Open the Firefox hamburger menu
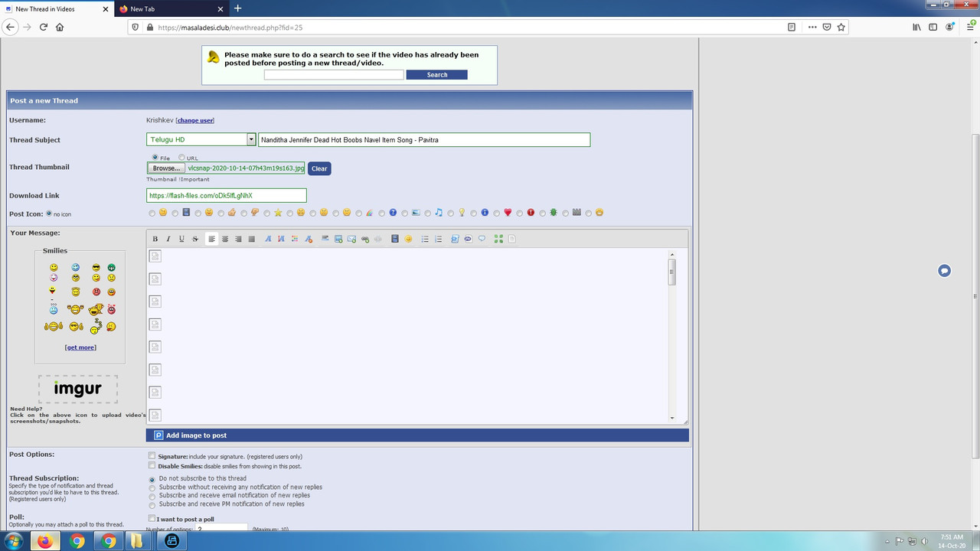The height and width of the screenshot is (551, 980). coord(970,27)
